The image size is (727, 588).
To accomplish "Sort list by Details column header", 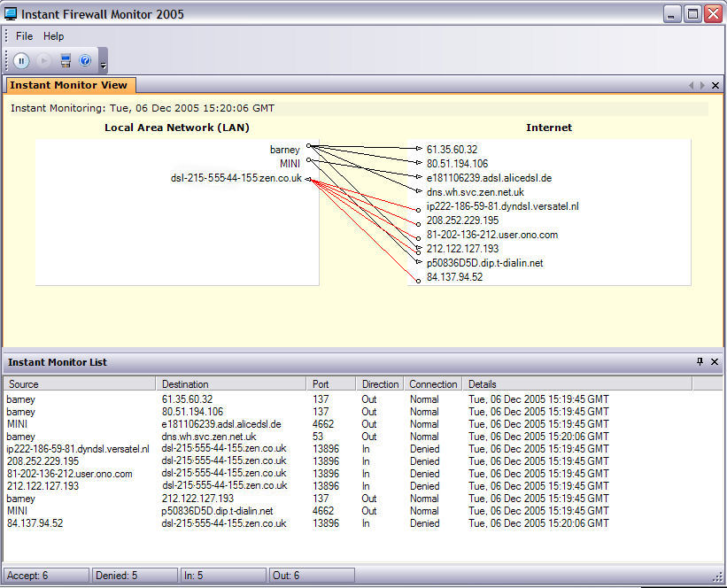I will (577, 384).
